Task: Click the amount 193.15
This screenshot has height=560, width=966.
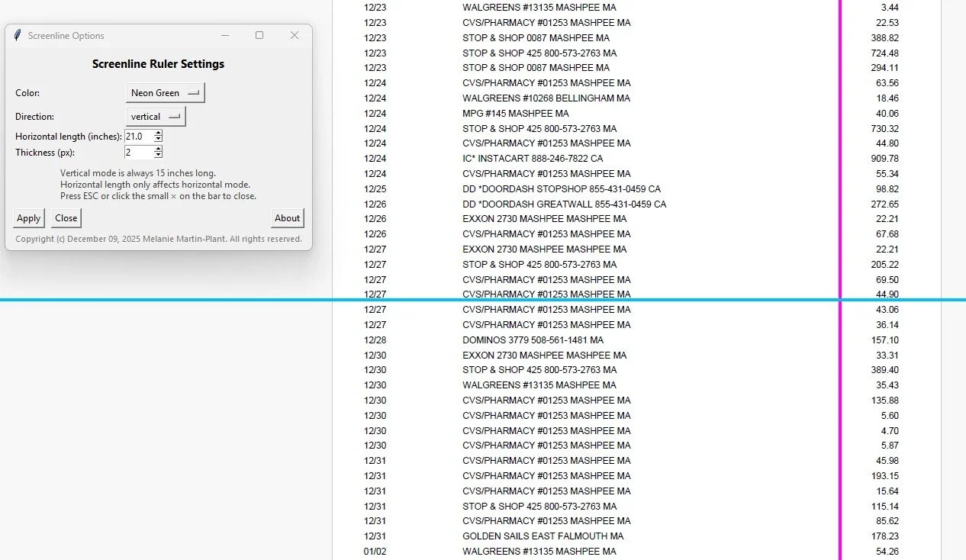Action: click(884, 476)
